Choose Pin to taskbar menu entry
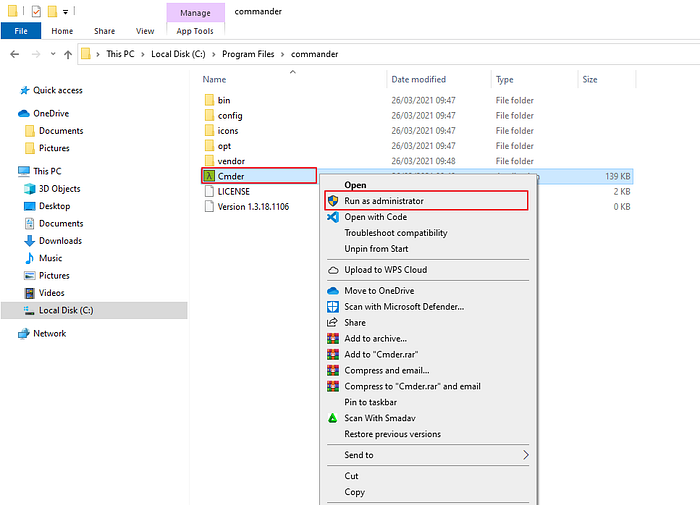 pos(371,402)
